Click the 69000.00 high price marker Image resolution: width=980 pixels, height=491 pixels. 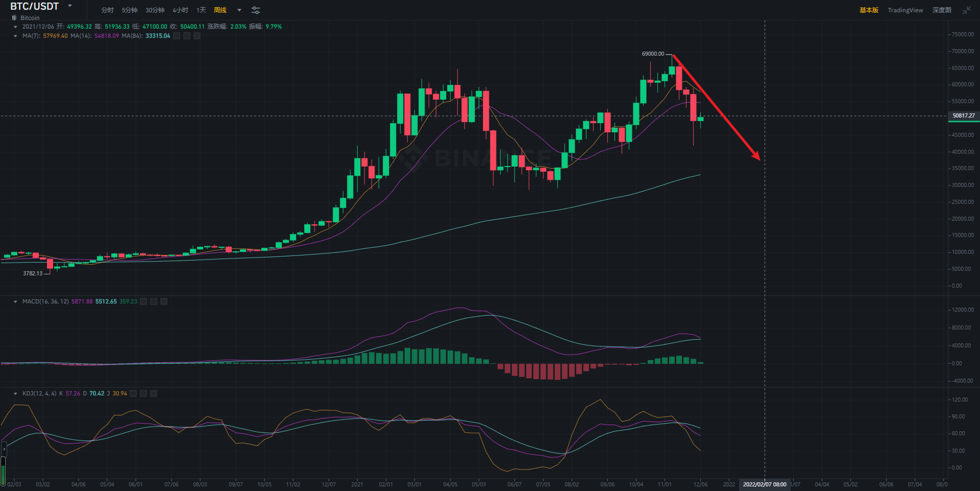click(653, 54)
